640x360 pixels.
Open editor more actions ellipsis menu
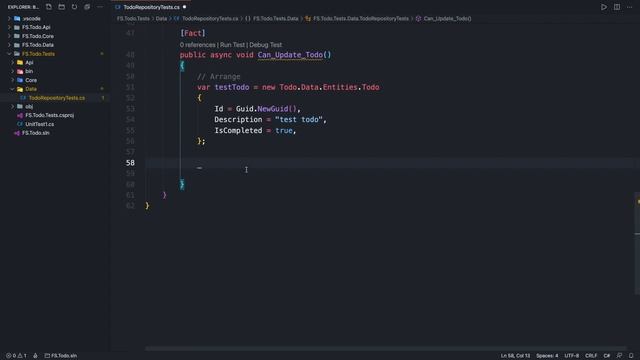click(629, 7)
